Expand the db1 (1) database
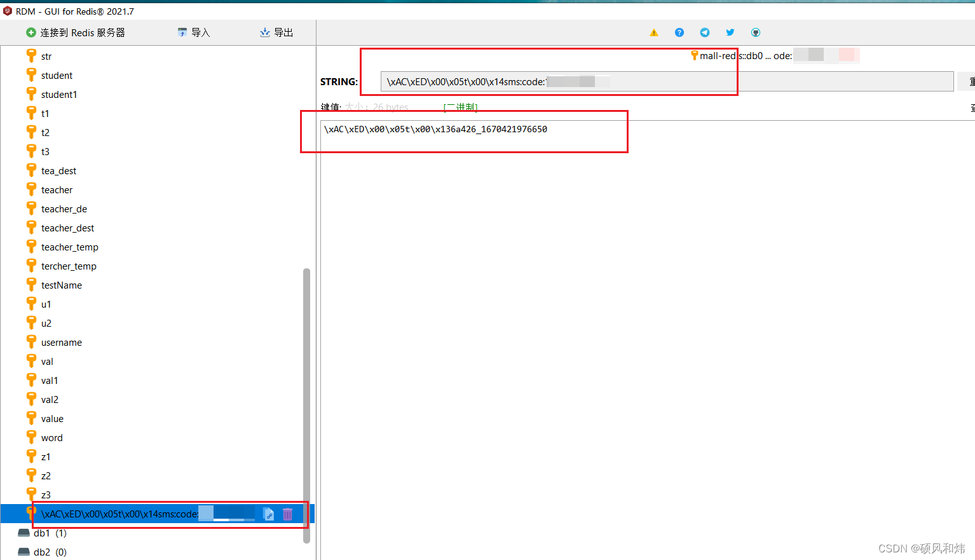Image resolution: width=975 pixels, height=560 pixels. pos(42,533)
